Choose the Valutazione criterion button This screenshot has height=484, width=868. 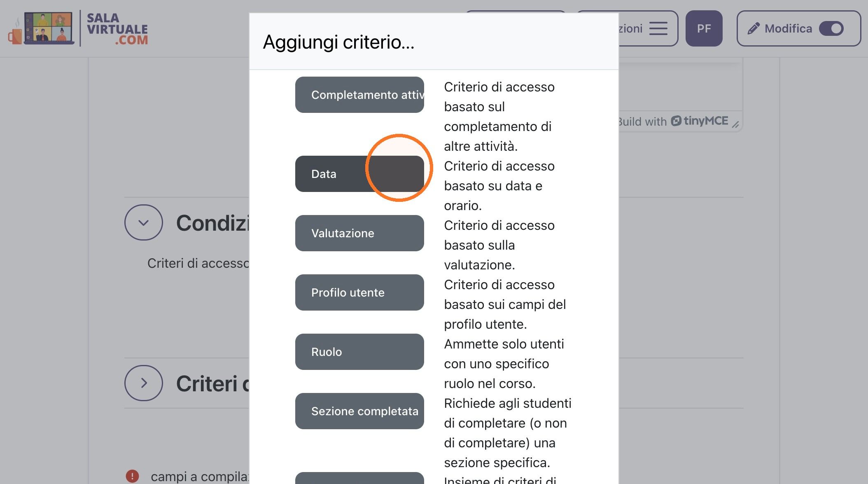pos(359,233)
